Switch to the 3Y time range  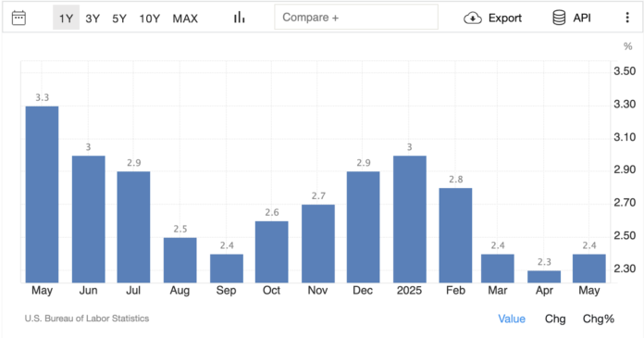coord(93,19)
